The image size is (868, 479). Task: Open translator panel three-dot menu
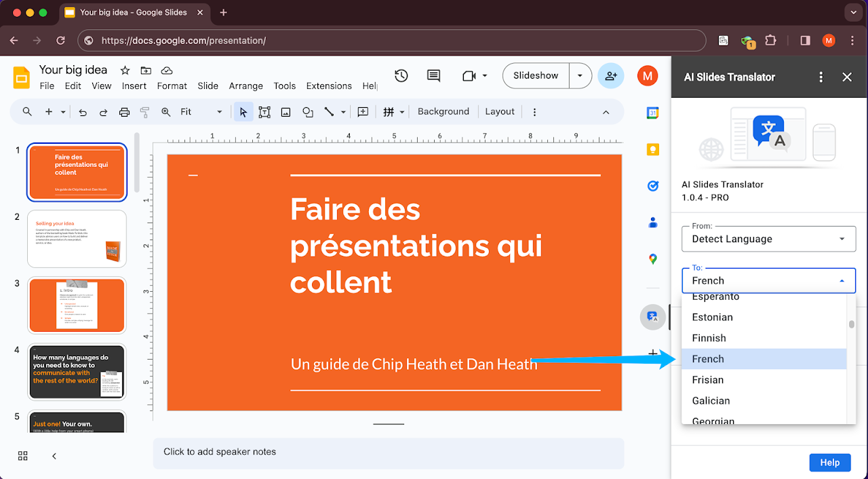[821, 77]
